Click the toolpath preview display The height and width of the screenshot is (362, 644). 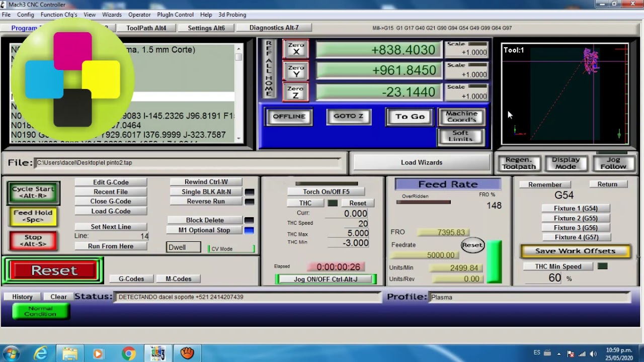click(565, 94)
